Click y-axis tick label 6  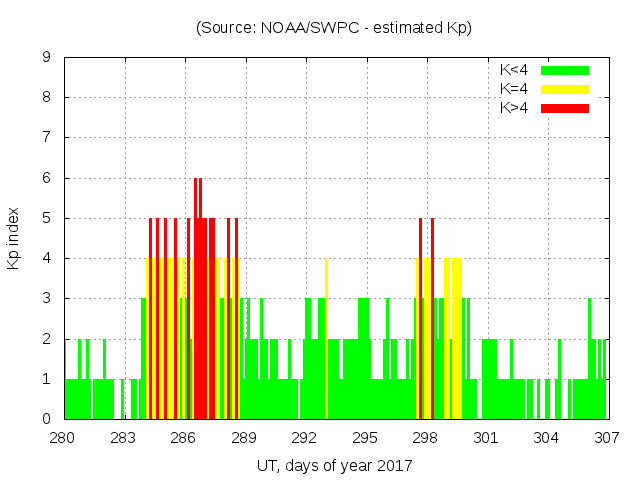coord(47,178)
